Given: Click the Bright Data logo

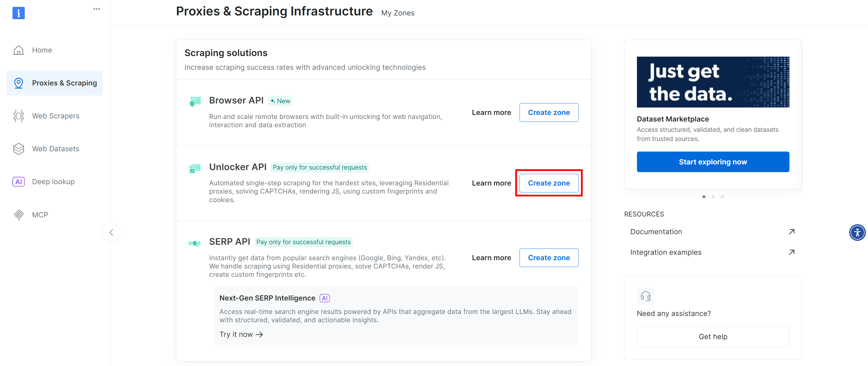Looking at the screenshot, I should (x=19, y=13).
